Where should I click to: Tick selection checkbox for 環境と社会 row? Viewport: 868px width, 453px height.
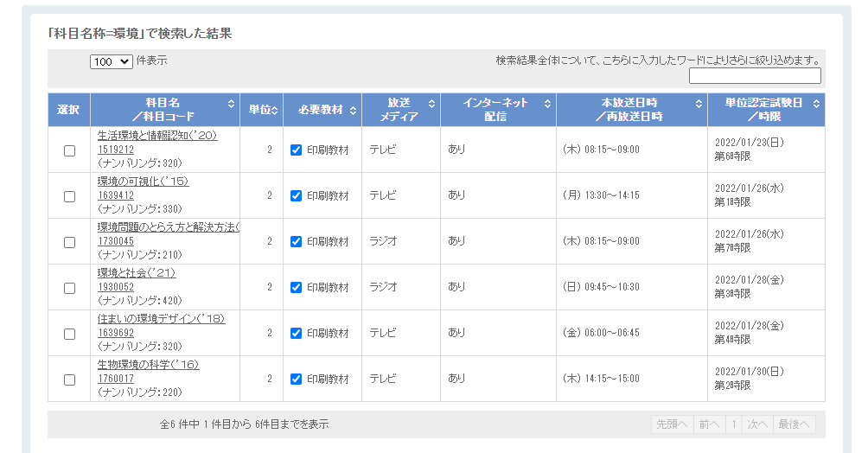(x=70, y=288)
